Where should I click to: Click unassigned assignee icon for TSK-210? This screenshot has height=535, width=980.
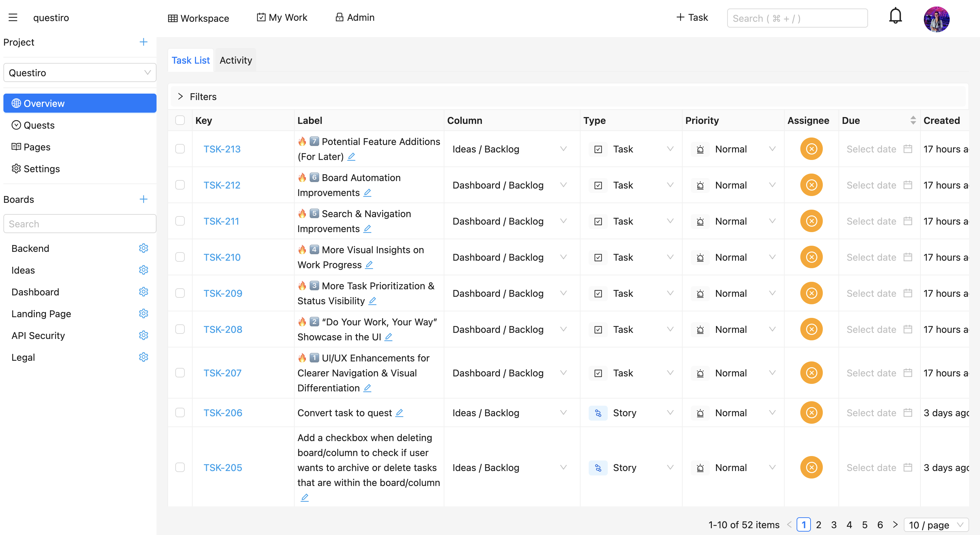[811, 257]
